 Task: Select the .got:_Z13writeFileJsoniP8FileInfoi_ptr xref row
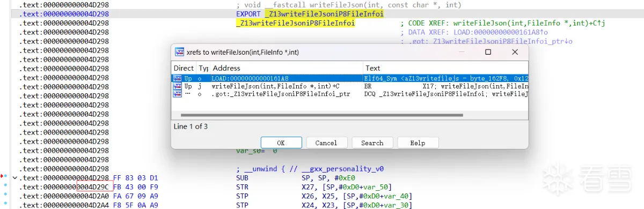click(350, 94)
